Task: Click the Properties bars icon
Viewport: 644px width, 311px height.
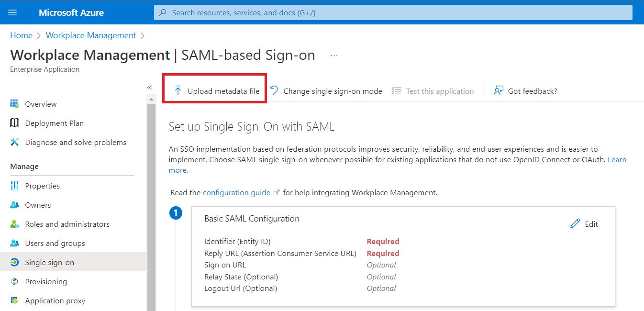Action: pos(14,186)
